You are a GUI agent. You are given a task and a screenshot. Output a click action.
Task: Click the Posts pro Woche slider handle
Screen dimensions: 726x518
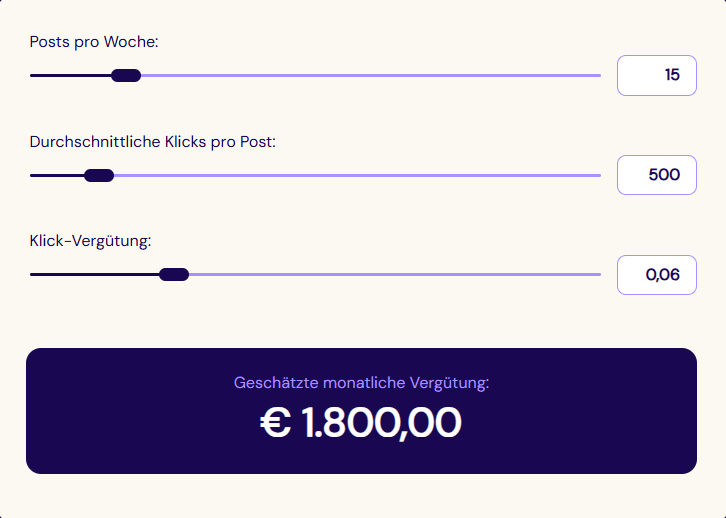pyautogui.click(x=126, y=75)
